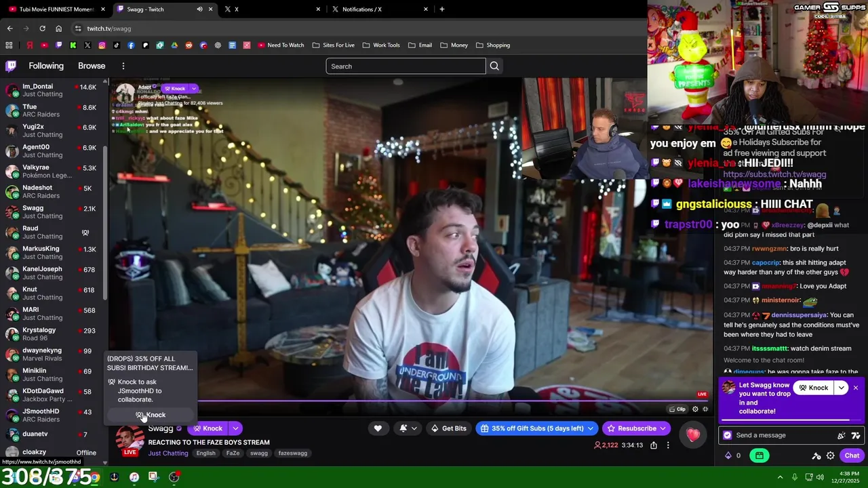Open the three-dot menu beside Browse
Viewport: 868px width, 488px height.
coord(123,66)
